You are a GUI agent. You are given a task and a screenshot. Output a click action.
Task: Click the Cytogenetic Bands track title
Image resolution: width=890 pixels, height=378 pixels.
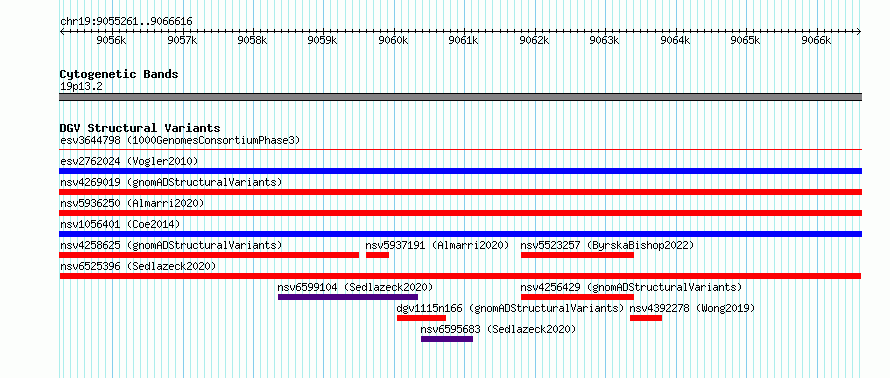[119, 74]
